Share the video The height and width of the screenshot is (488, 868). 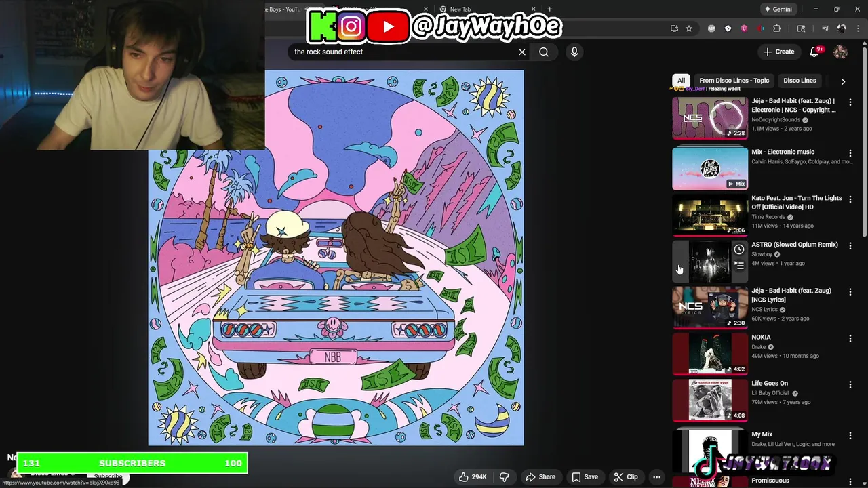(x=540, y=476)
